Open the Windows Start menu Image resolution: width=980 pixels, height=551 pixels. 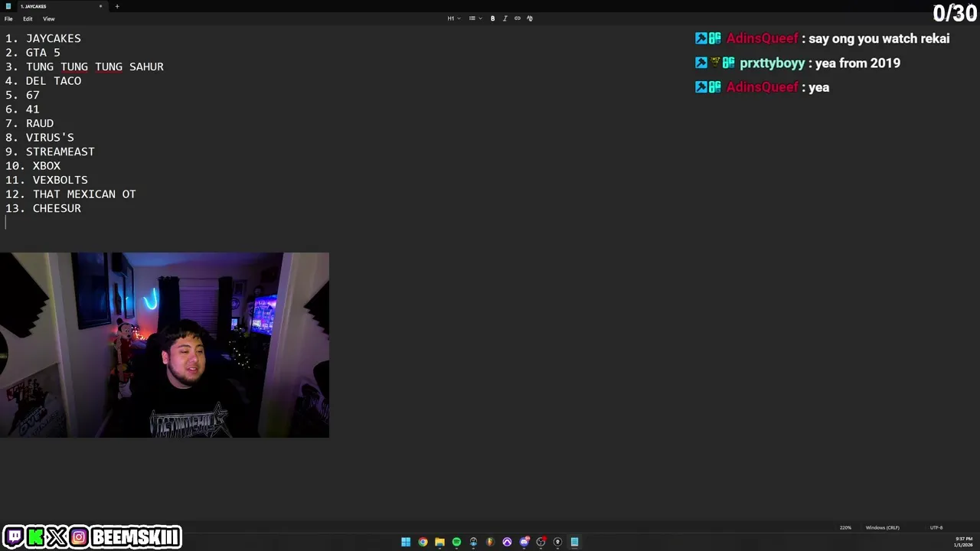click(x=406, y=542)
